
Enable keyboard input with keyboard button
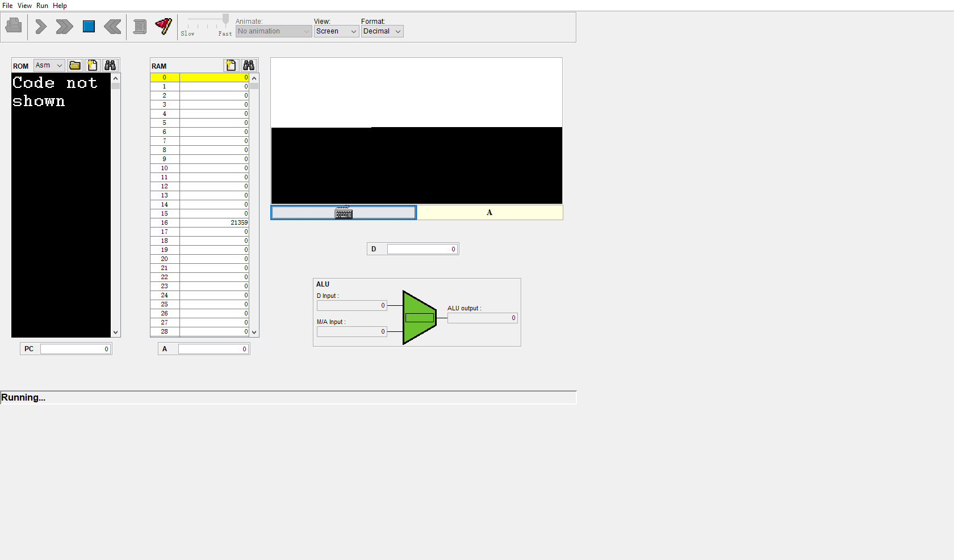344,213
